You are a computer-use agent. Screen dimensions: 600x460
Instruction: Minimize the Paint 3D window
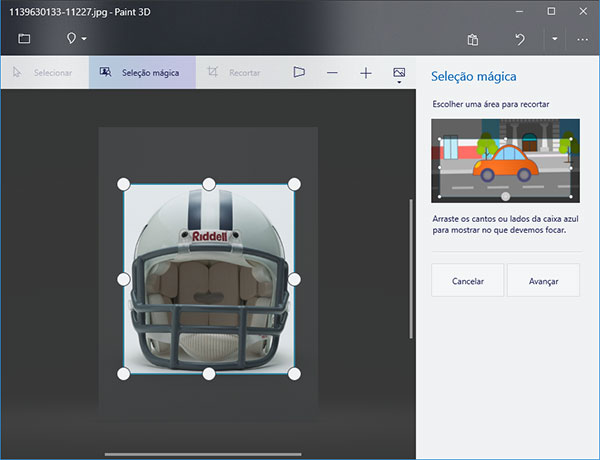tap(519, 11)
